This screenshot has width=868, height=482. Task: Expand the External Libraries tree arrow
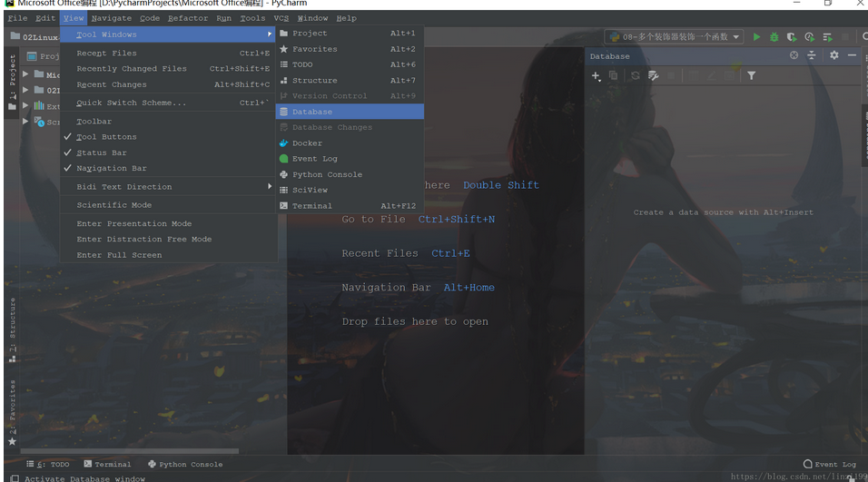[25, 105]
